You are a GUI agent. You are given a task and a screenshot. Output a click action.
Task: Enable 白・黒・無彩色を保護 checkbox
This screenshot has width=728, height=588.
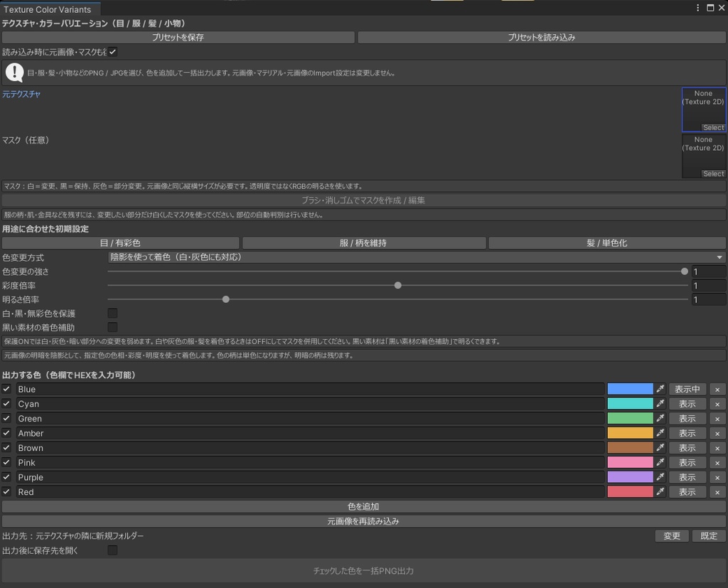point(112,313)
